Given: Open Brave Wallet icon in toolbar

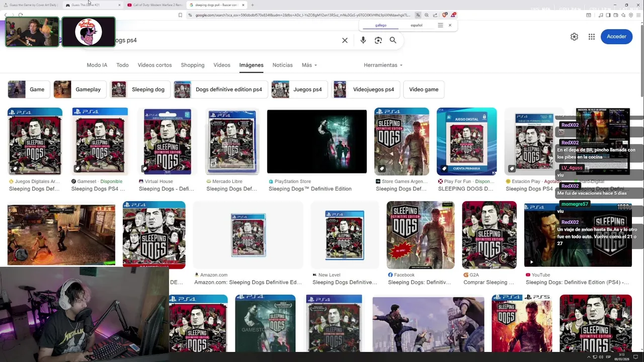Looking at the screenshot, I should (616, 15).
